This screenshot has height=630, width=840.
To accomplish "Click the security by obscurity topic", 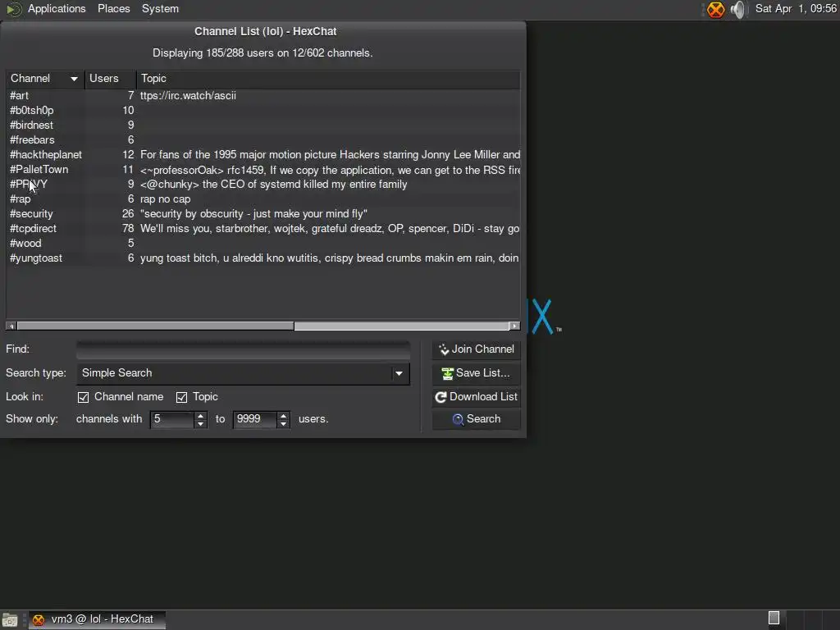I will tap(253, 214).
